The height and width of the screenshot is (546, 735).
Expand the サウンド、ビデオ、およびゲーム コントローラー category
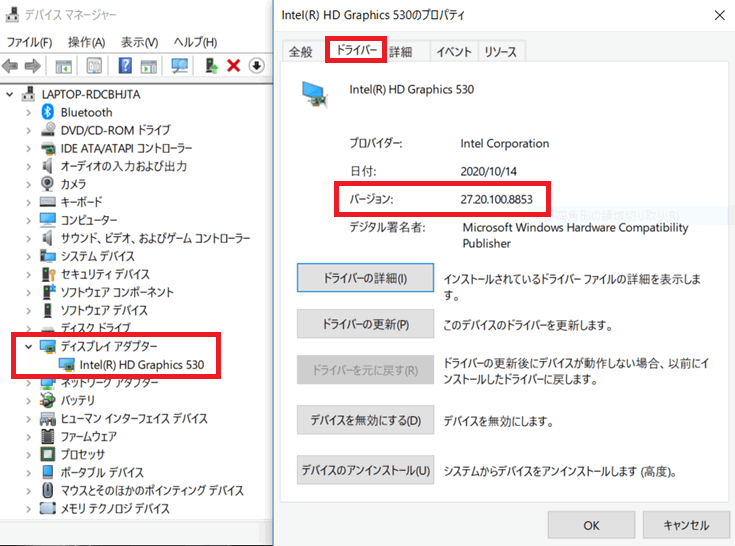[28, 239]
